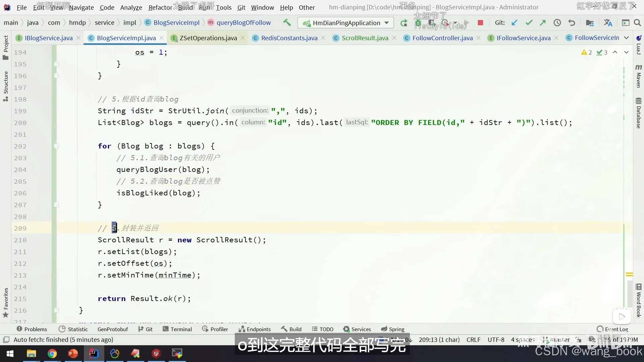The height and width of the screenshot is (362, 644).
Task: Open the Window menu
Action: coord(262,7)
